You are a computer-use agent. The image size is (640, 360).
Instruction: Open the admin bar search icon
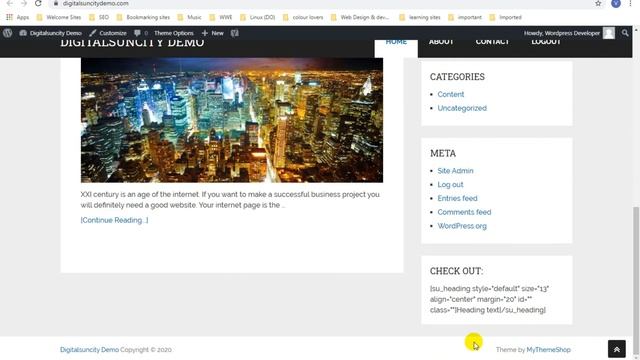(x=625, y=33)
